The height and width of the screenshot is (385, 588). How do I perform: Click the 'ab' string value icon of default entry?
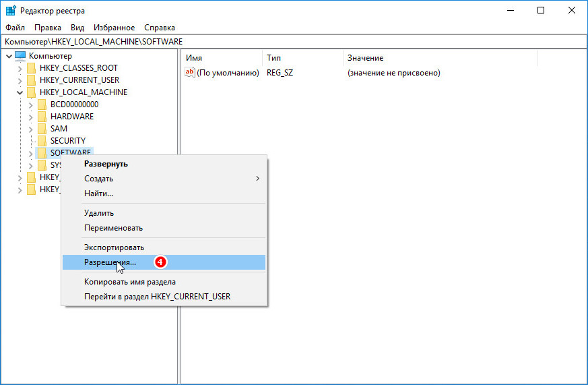(x=190, y=72)
